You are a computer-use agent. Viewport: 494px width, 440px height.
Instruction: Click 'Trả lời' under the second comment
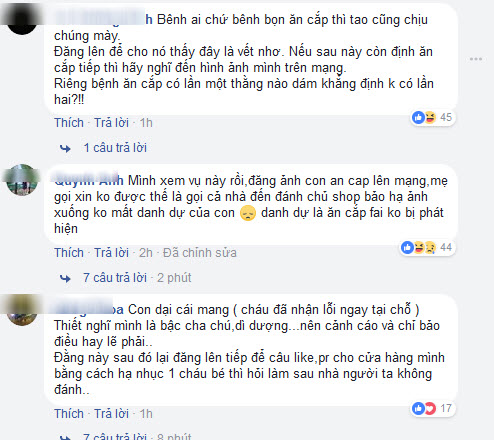pos(111,253)
